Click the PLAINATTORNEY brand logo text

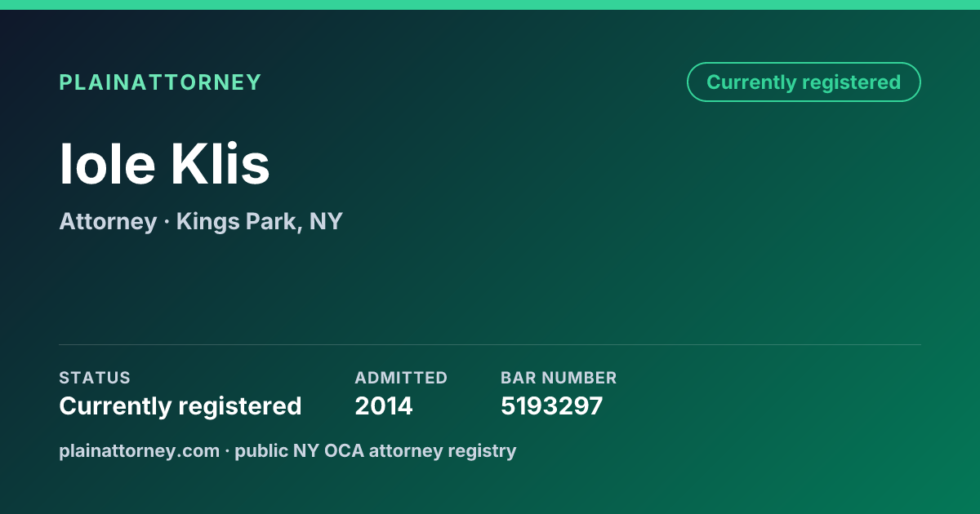[160, 82]
